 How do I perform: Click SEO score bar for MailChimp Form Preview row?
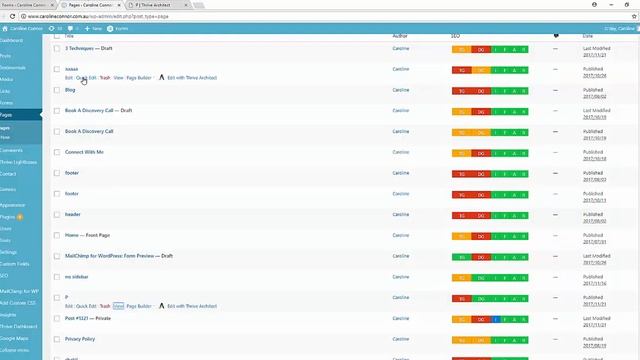coord(490,257)
